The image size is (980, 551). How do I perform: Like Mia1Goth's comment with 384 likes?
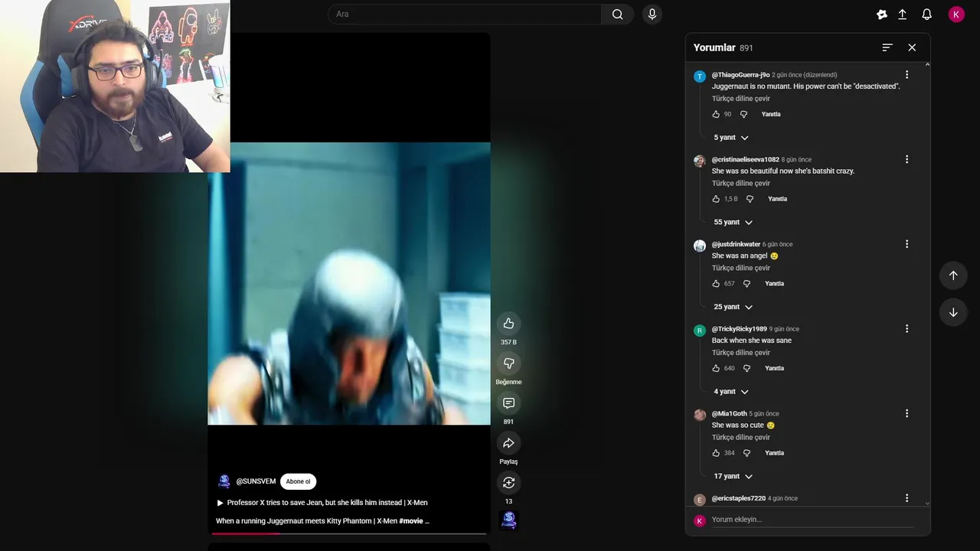pos(716,453)
